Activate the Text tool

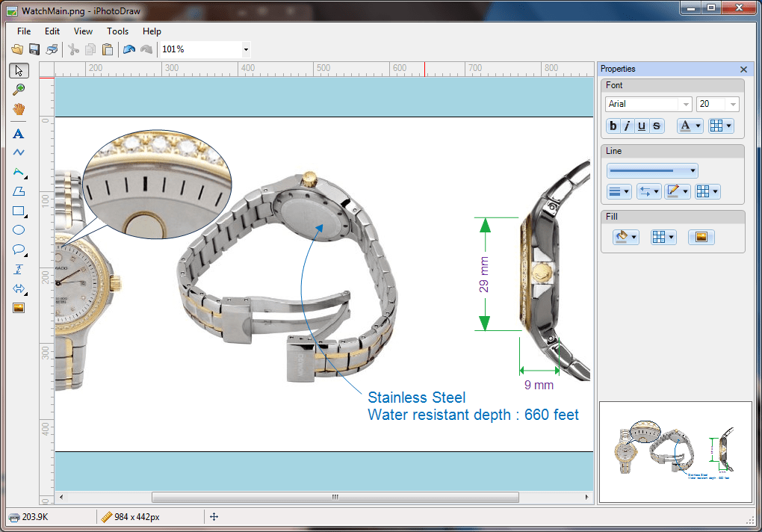(x=19, y=134)
